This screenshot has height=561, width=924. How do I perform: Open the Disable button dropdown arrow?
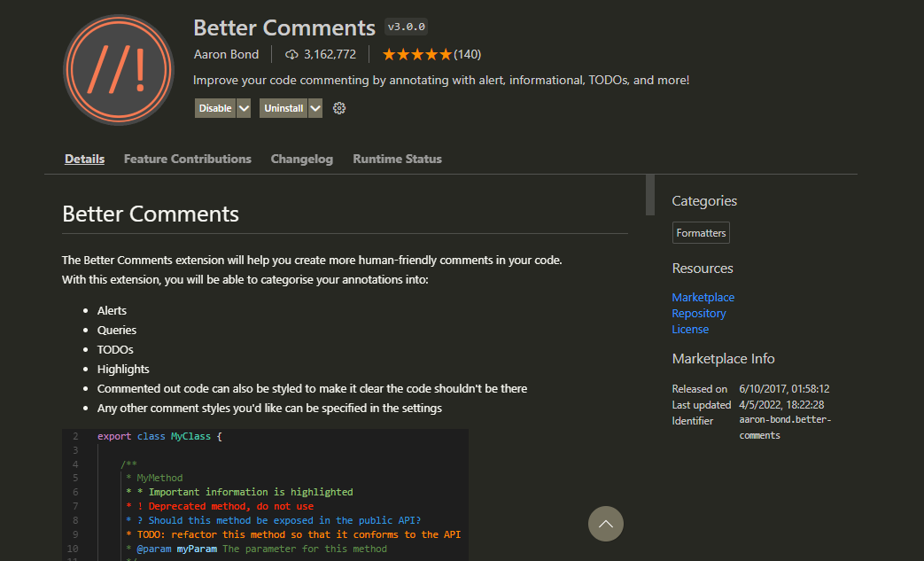244,107
